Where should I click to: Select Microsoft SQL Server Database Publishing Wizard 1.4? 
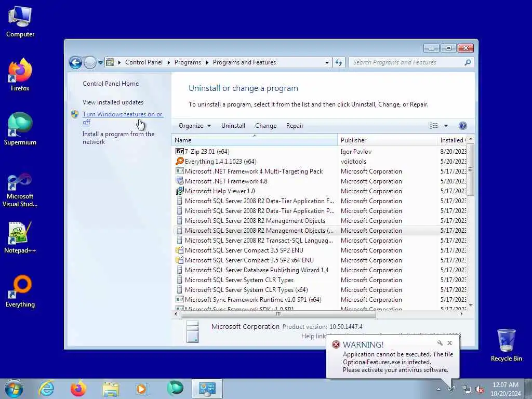[321, 270]
